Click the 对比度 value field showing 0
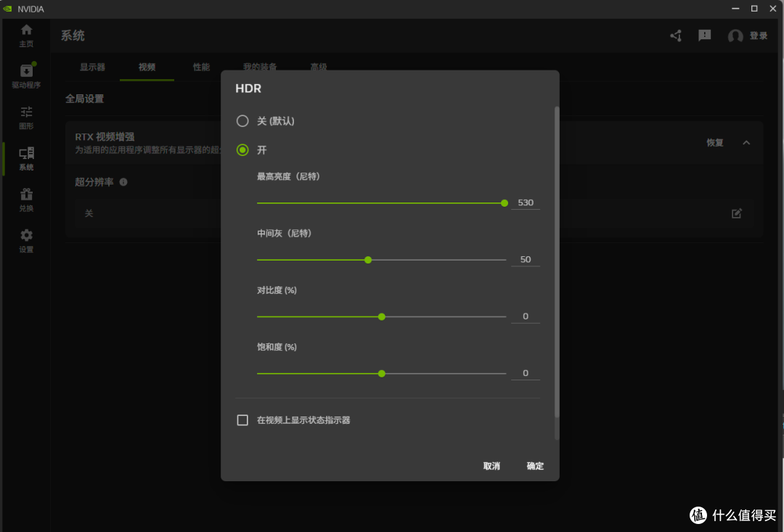The height and width of the screenshot is (532, 784). [x=526, y=316]
